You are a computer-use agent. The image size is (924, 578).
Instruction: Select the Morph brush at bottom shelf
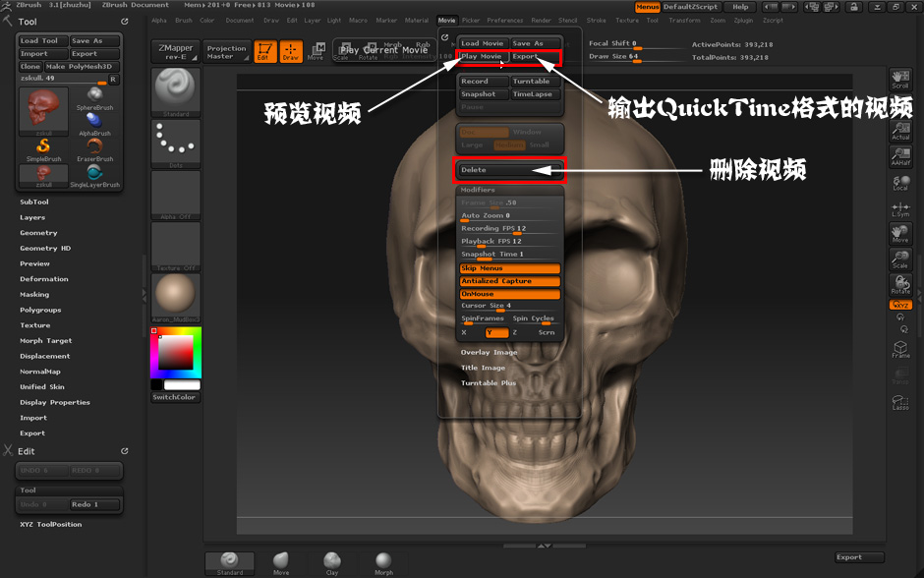pos(383,564)
